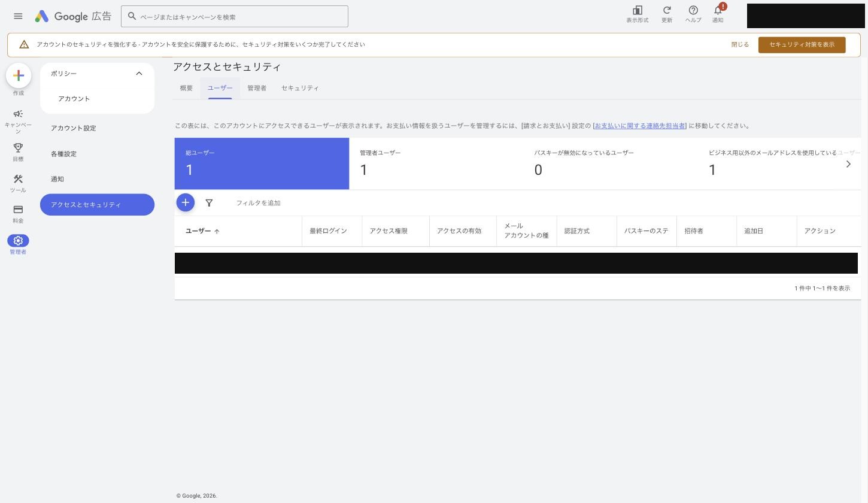Select アクセスとセキュリティ menu item

[x=97, y=205]
